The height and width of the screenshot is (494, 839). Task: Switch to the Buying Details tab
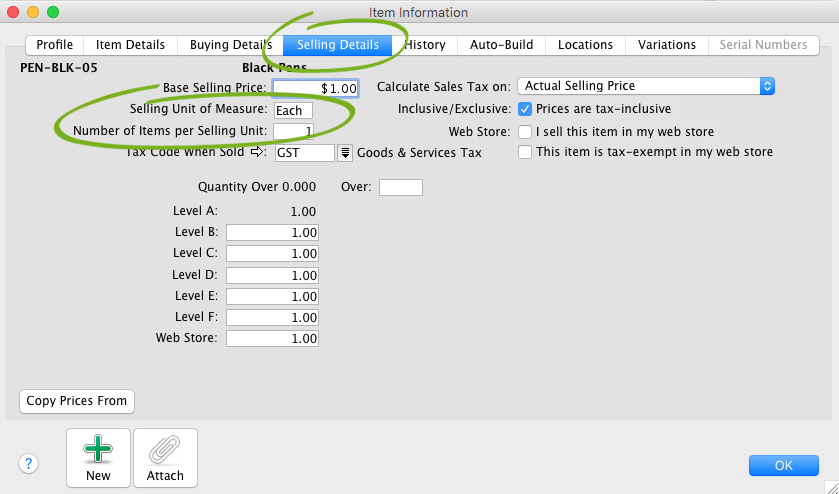tap(232, 45)
